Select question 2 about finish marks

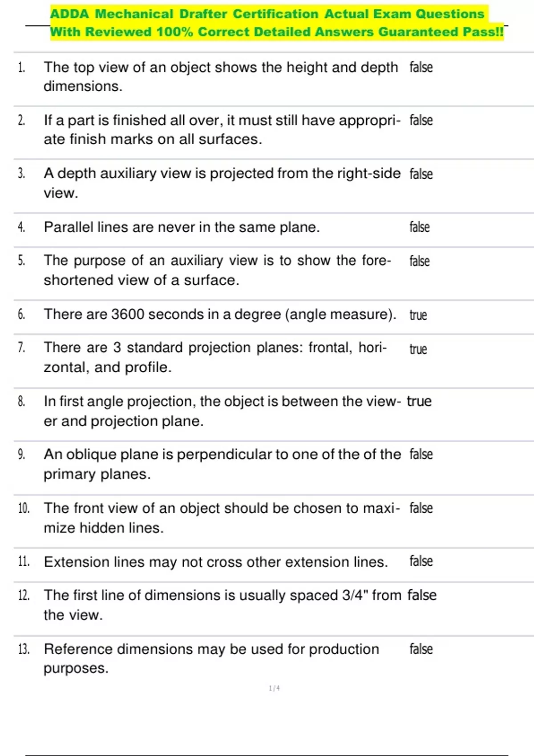(x=222, y=129)
